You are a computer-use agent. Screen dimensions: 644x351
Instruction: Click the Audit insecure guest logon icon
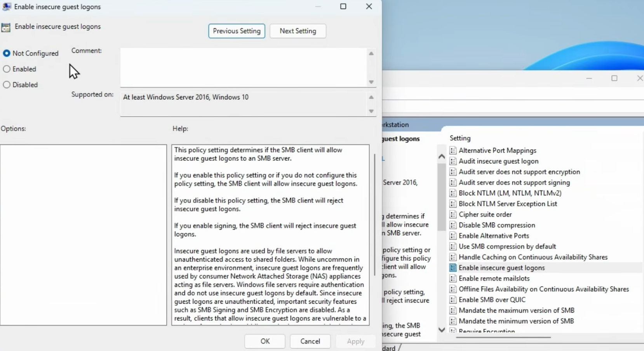point(453,161)
